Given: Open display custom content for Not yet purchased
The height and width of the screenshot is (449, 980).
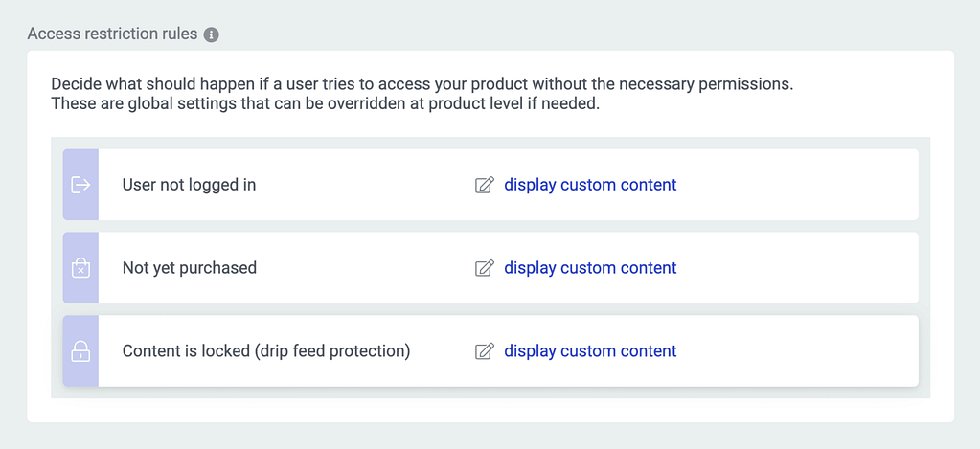Looking at the screenshot, I should (x=590, y=268).
